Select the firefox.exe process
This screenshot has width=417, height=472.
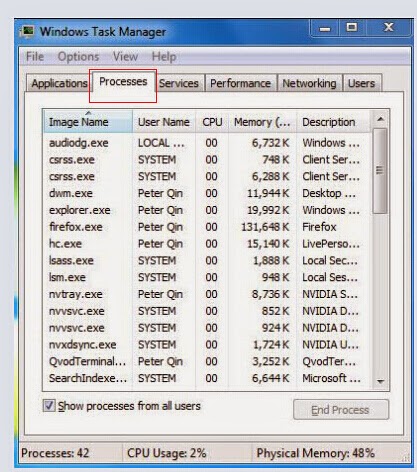pos(207,227)
